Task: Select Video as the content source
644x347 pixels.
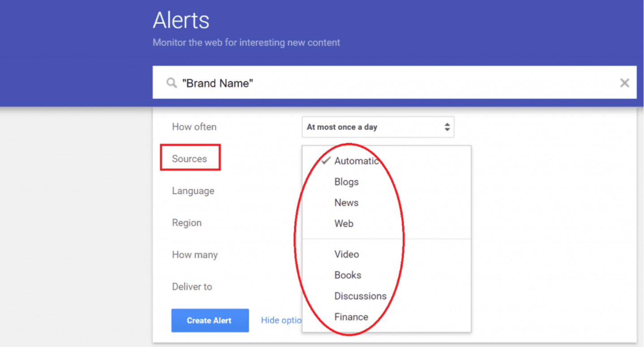Action: click(347, 254)
